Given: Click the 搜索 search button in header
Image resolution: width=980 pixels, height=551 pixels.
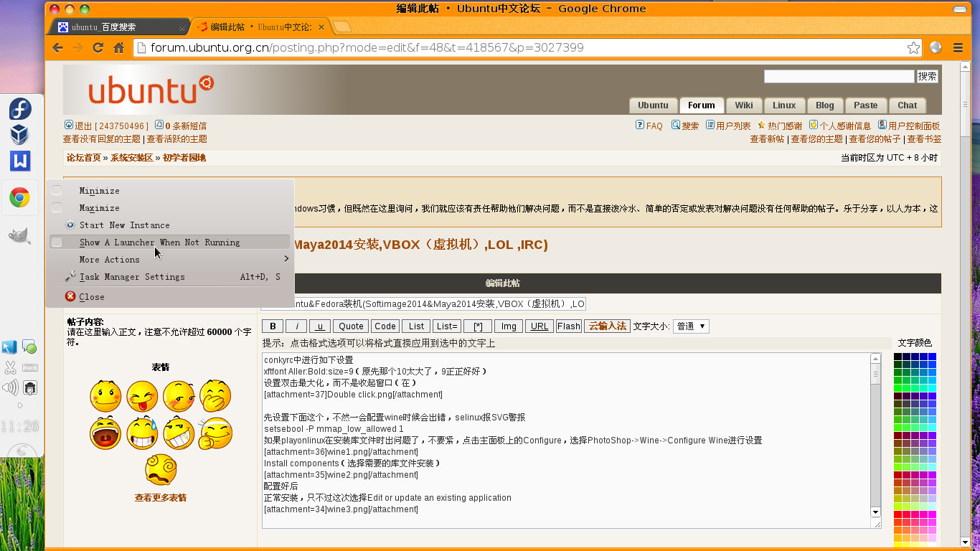Looking at the screenshot, I should pyautogui.click(x=927, y=76).
